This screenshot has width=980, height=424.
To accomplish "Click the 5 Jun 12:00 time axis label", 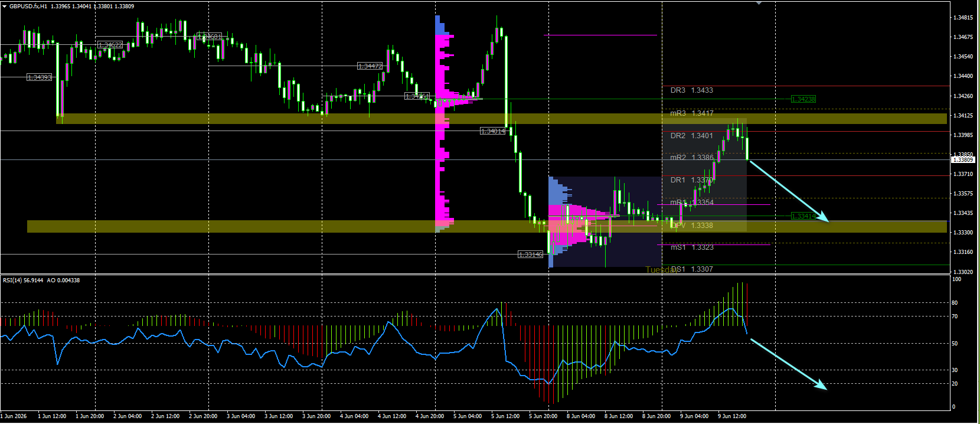I will pos(505,416).
